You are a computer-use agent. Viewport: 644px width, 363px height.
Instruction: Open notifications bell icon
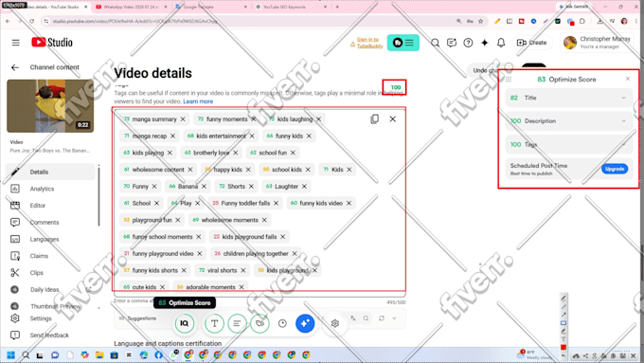501,43
